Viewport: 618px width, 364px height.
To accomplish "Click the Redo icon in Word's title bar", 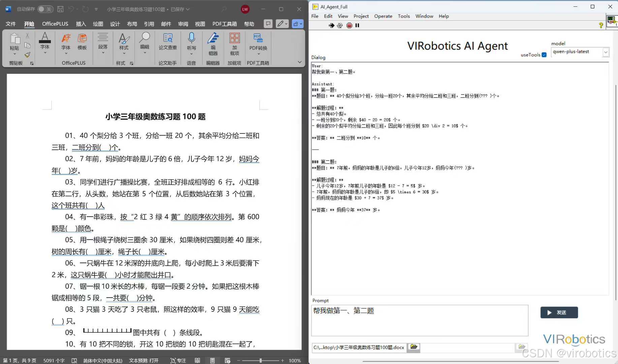I will point(86,9).
